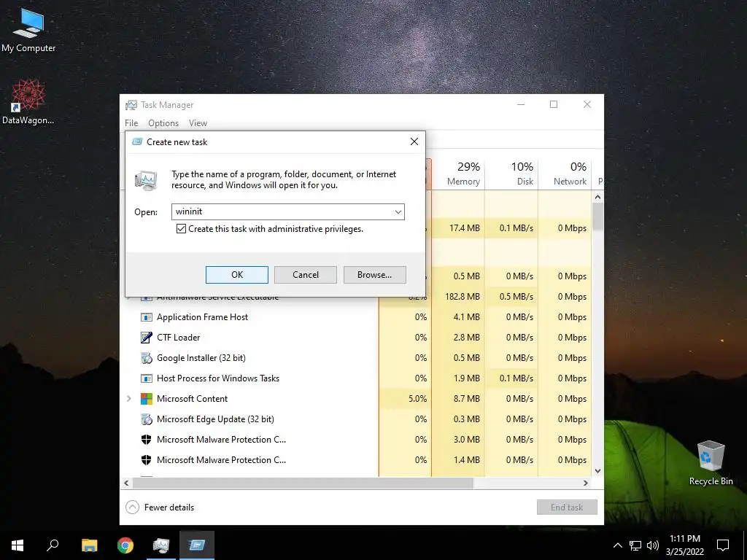Click OK in Create new task

tap(237, 275)
